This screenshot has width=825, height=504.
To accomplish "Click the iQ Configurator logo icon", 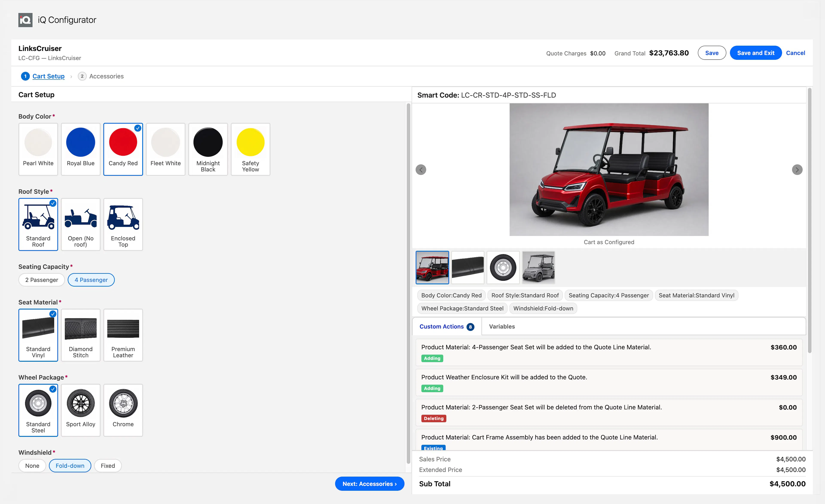I will coord(25,20).
